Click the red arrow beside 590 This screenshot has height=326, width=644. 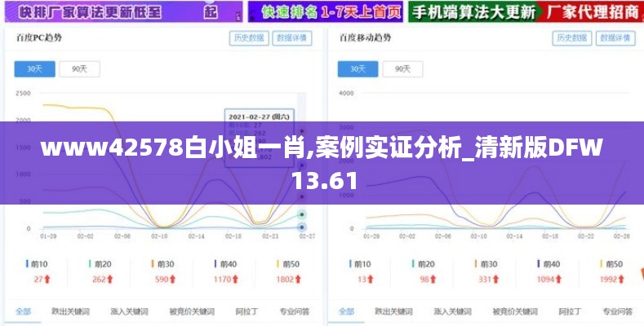(172, 280)
